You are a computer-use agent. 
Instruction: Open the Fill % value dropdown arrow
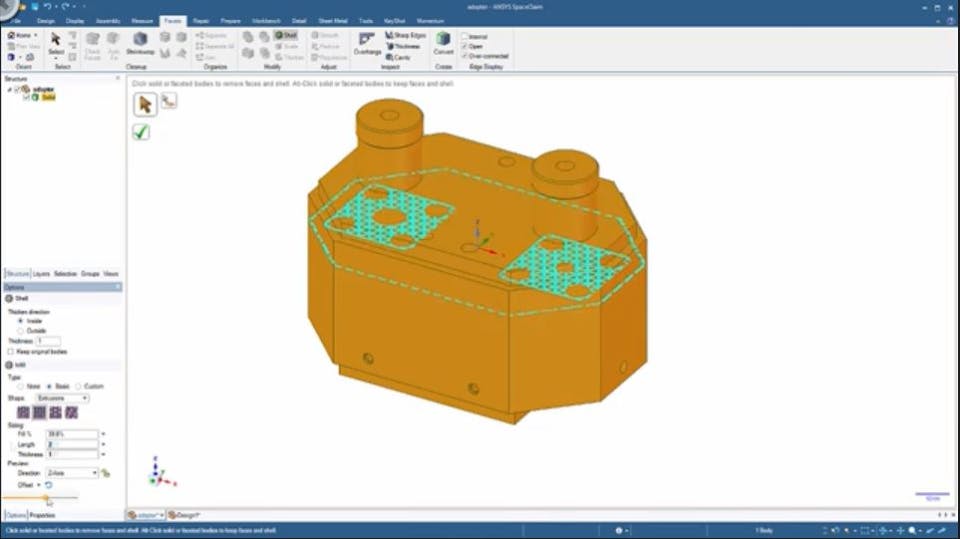tap(103, 434)
